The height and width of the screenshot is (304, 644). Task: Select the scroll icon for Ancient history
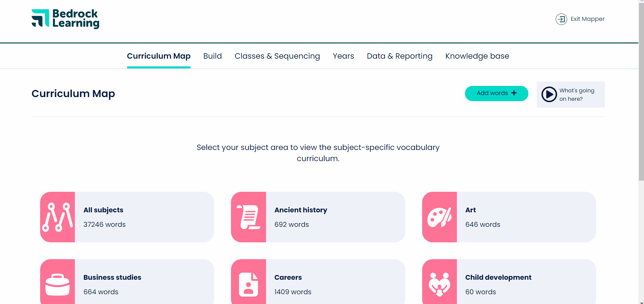[x=248, y=217]
